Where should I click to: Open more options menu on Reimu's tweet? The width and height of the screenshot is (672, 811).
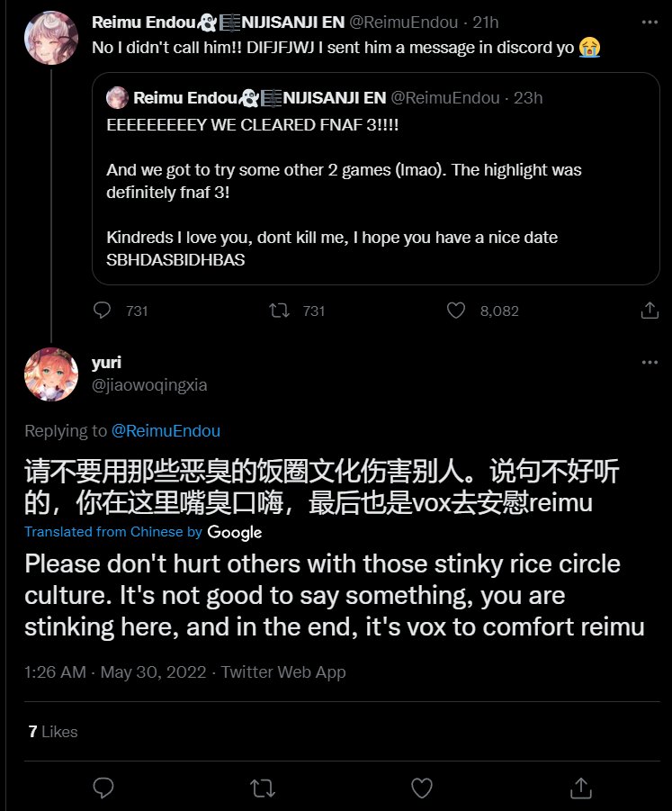pyautogui.click(x=650, y=23)
